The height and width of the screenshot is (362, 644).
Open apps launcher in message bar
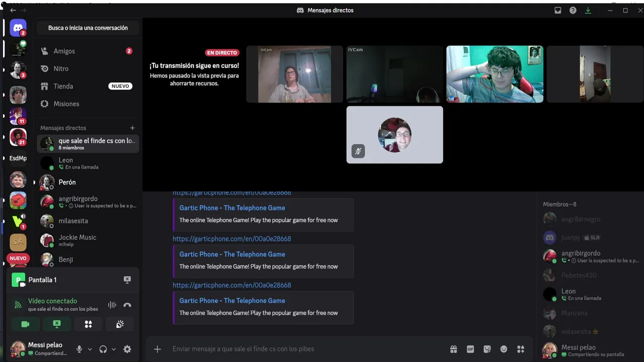point(521,349)
